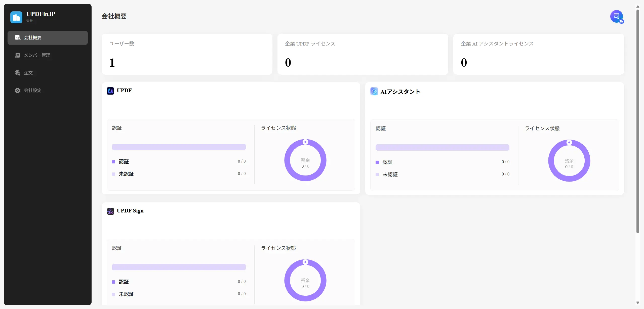Click the 企業 AI アシスタントライセンス card
The height and width of the screenshot is (309, 644).
click(x=538, y=54)
